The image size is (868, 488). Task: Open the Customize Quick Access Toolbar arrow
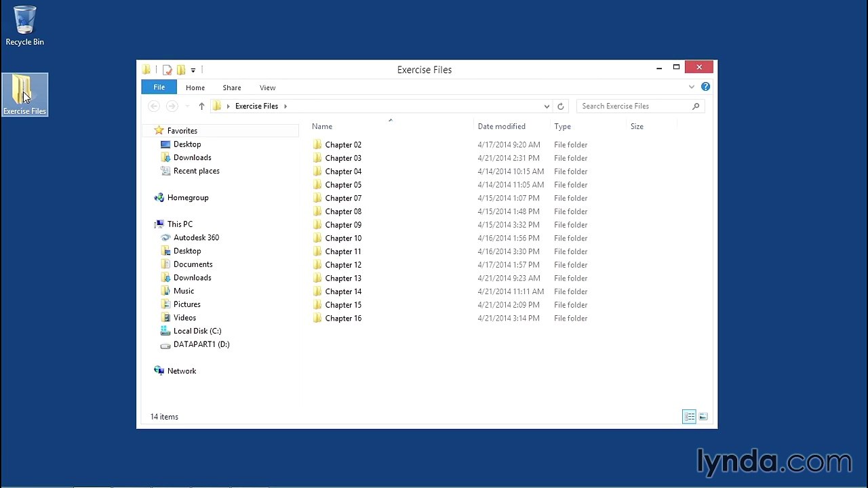pyautogui.click(x=193, y=70)
